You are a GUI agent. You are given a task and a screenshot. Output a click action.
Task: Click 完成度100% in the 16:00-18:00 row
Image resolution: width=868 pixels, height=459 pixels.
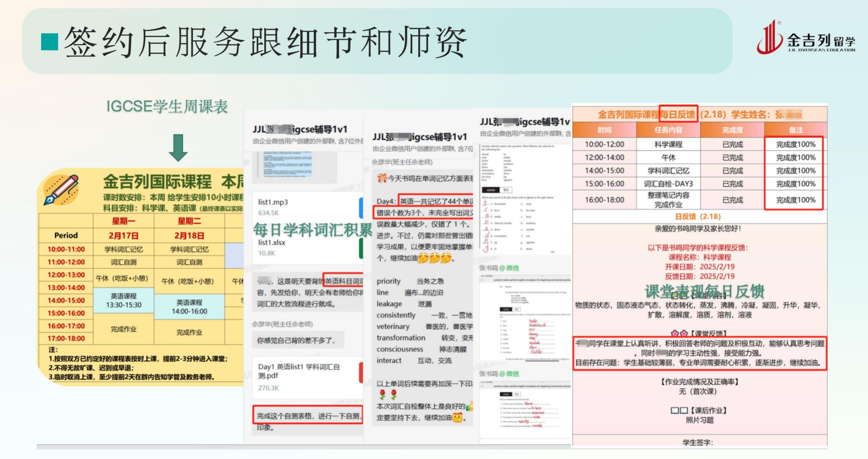click(x=795, y=200)
